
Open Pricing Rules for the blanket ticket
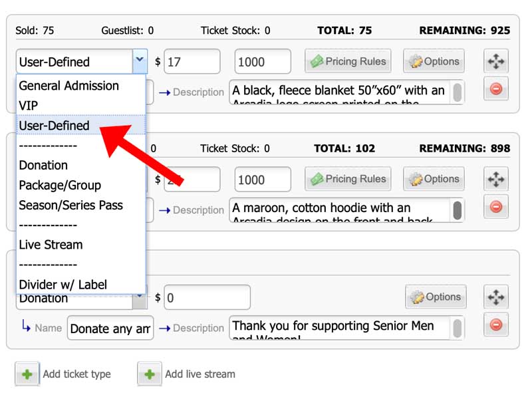pyautogui.click(x=348, y=61)
